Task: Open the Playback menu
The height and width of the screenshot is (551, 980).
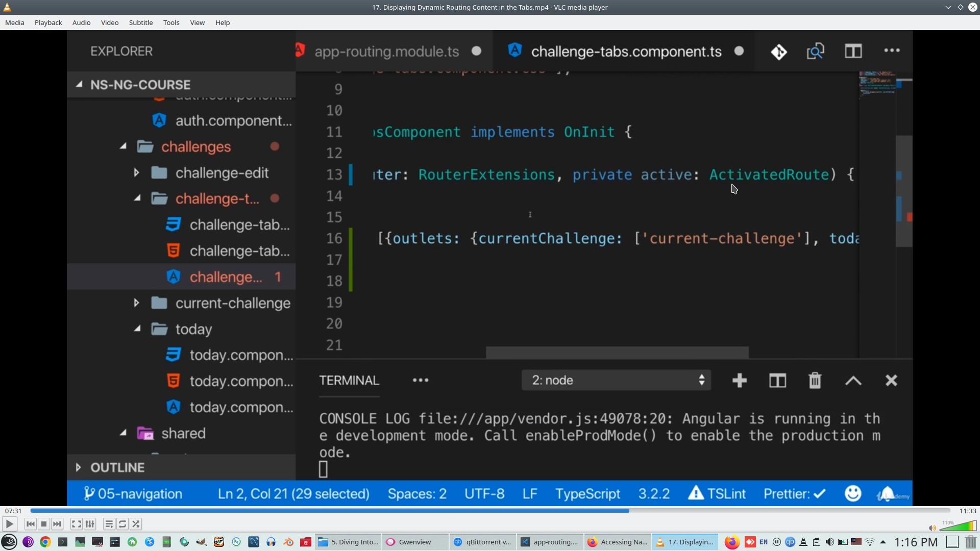Action: [x=48, y=22]
